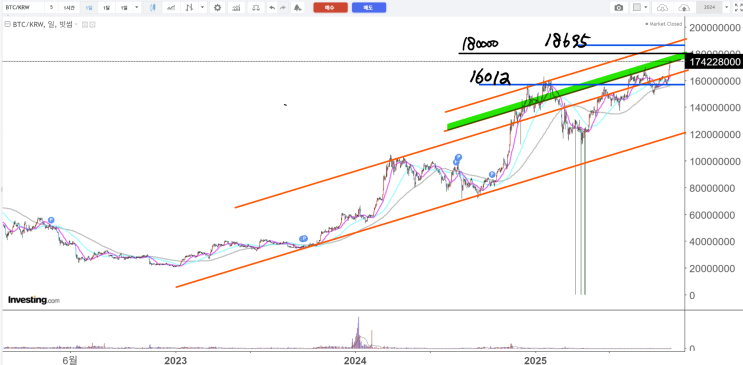Select the candlestick chart style
This screenshot has height=365, width=743.
point(153,8)
